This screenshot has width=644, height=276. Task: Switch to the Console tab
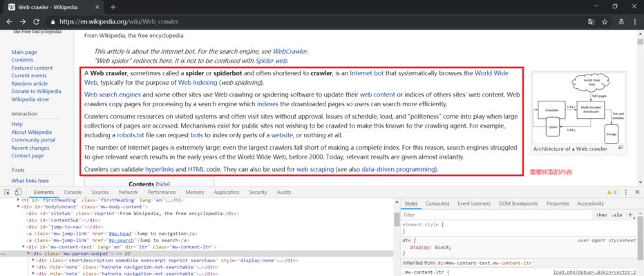point(73,193)
